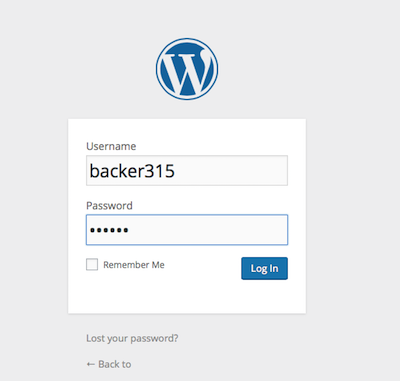
Task: Tick the Remember Me checkbox
Action: (x=92, y=264)
